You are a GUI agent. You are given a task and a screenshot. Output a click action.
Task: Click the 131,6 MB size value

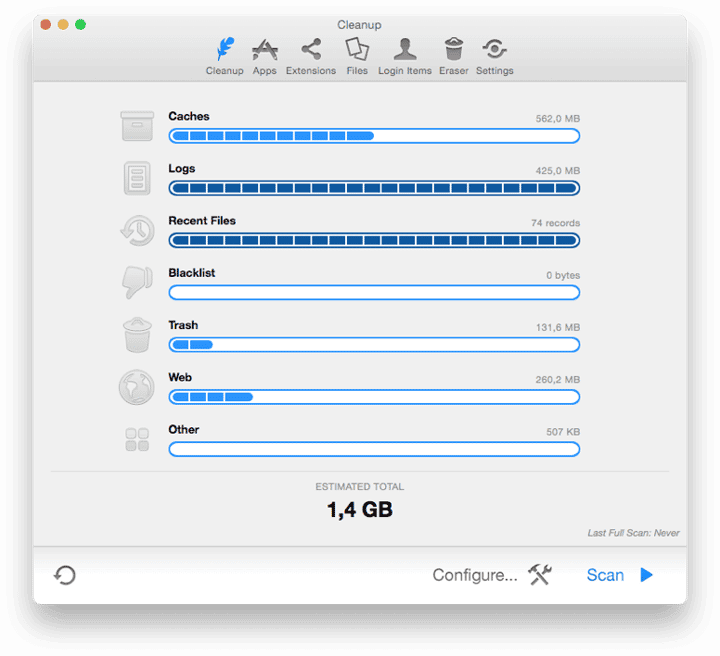pos(558,328)
